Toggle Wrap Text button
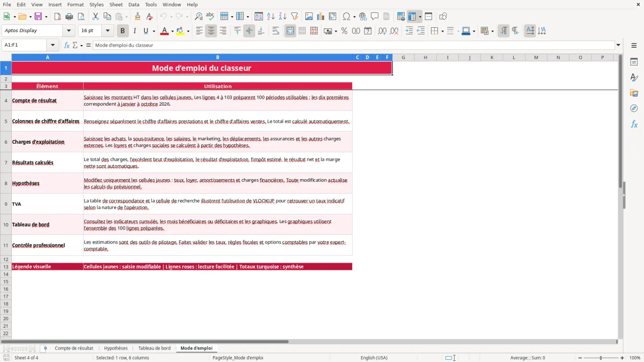The width and height of the screenshot is (644, 362). coord(276,31)
